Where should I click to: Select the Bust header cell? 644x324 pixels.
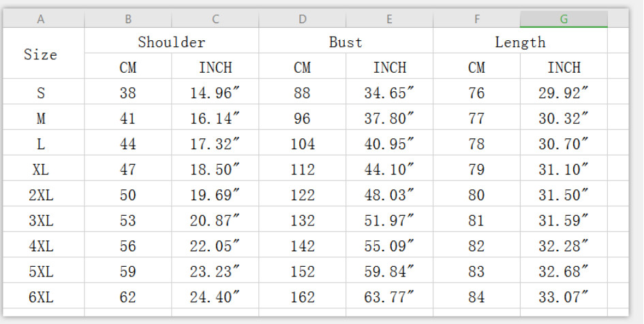(x=346, y=42)
